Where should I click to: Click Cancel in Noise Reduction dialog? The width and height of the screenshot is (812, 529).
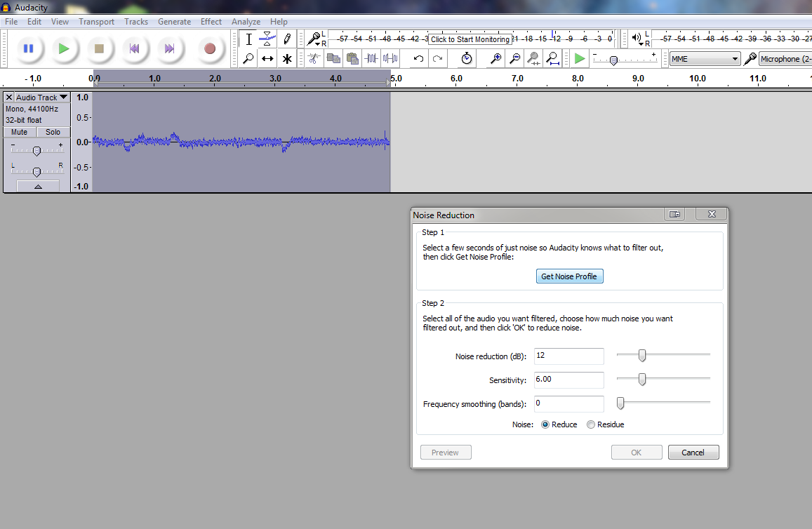(693, 453)
